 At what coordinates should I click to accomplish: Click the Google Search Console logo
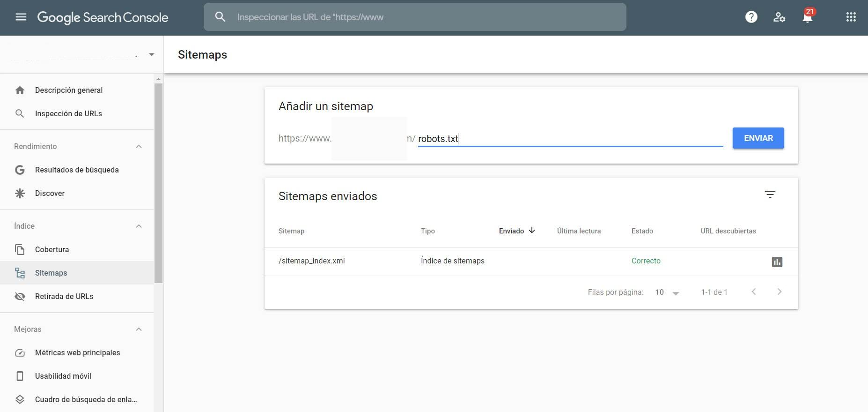coord(103,17)
